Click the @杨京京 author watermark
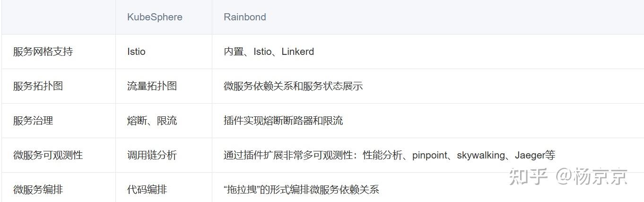 pyautogui.click(x=592, y=177)
